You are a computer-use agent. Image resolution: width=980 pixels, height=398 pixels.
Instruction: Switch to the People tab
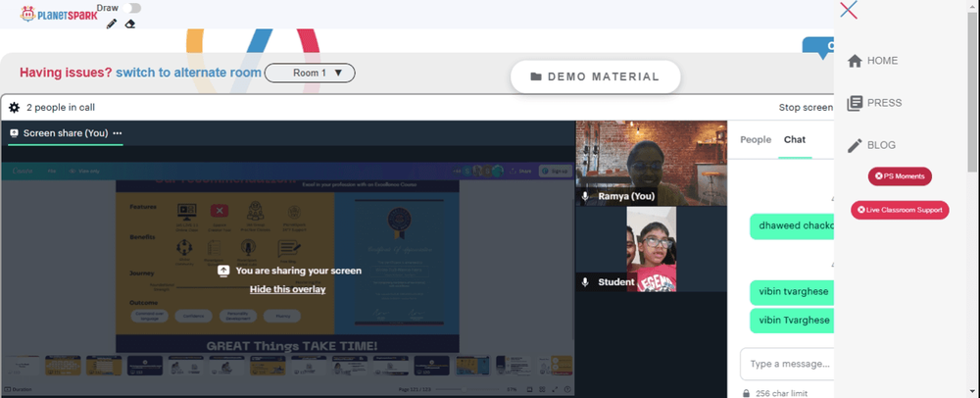coord(756,139)
